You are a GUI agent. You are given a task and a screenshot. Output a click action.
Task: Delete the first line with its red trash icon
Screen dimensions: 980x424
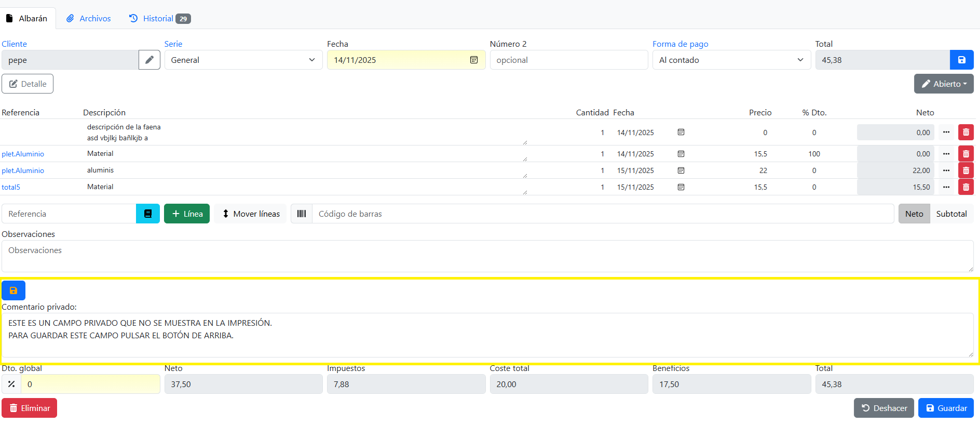click(965, 132)
